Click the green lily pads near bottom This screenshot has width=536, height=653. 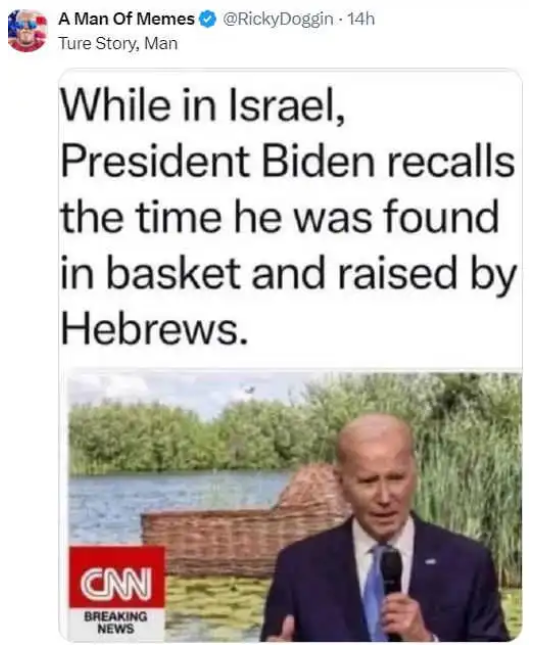point(217,600)
